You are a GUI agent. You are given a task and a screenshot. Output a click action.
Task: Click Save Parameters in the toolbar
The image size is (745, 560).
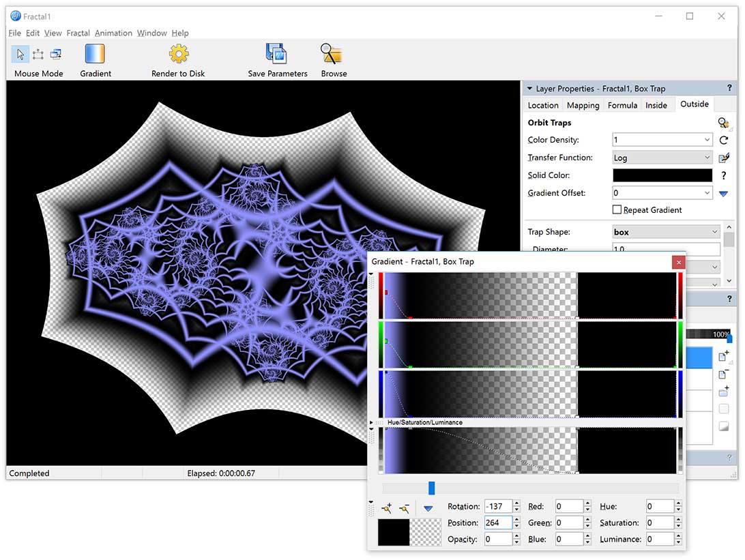pyautogui.click(x=278, y=60)
